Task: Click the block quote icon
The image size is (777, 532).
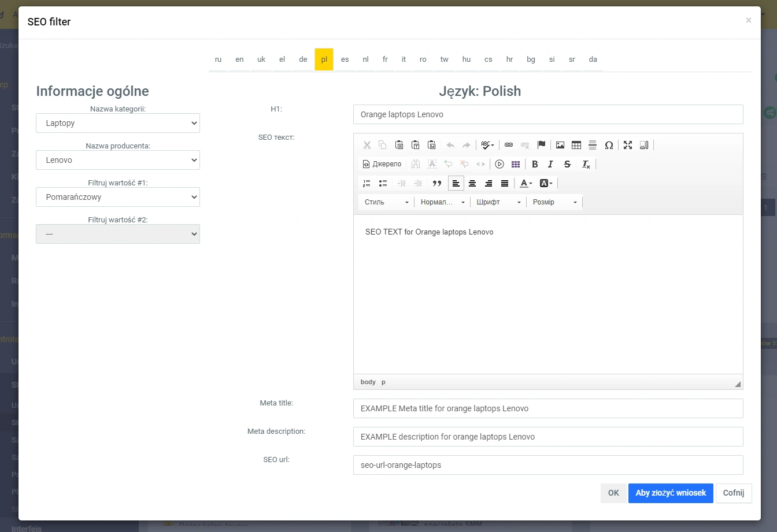Action: click(437, 183)
